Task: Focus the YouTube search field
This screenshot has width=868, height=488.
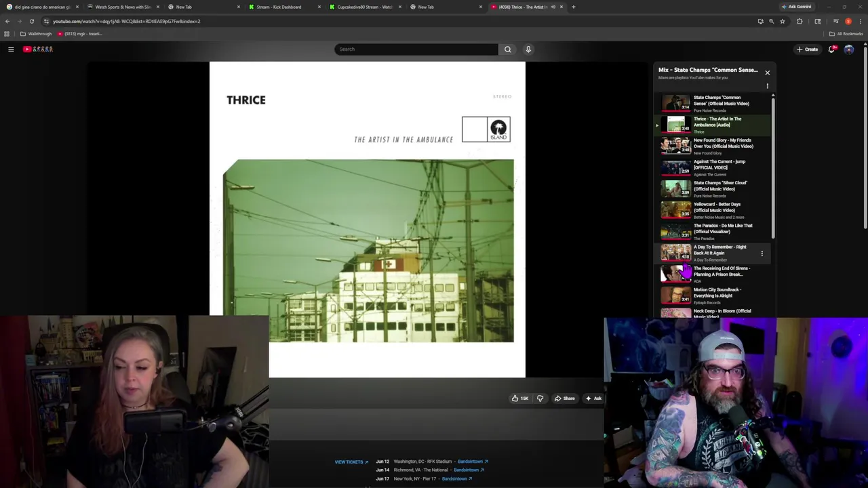Action: tap(416, 49)
